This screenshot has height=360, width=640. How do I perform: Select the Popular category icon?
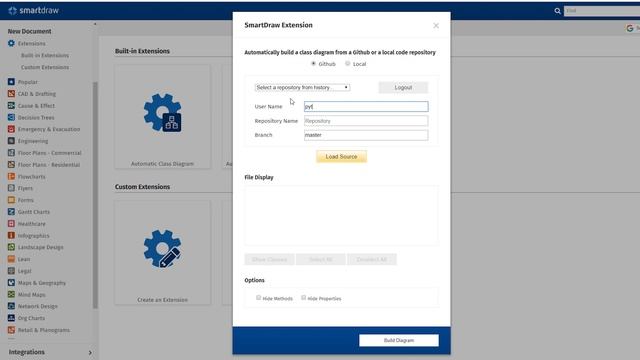[x=11, y=82]
